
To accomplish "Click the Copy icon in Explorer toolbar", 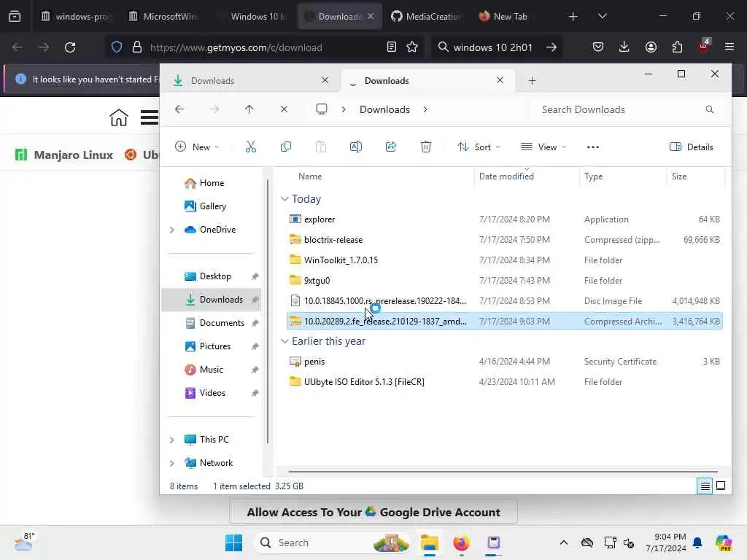I will point(286,147).
